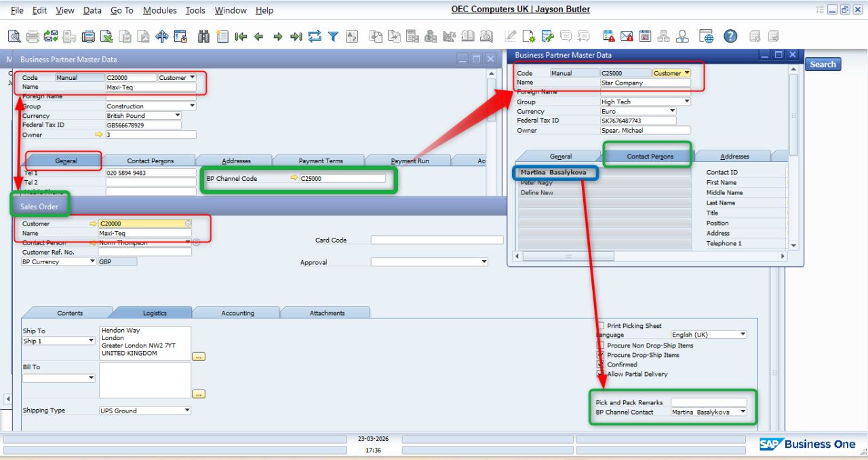Select Define New in the contact list
868x460 pixels.
604,193
